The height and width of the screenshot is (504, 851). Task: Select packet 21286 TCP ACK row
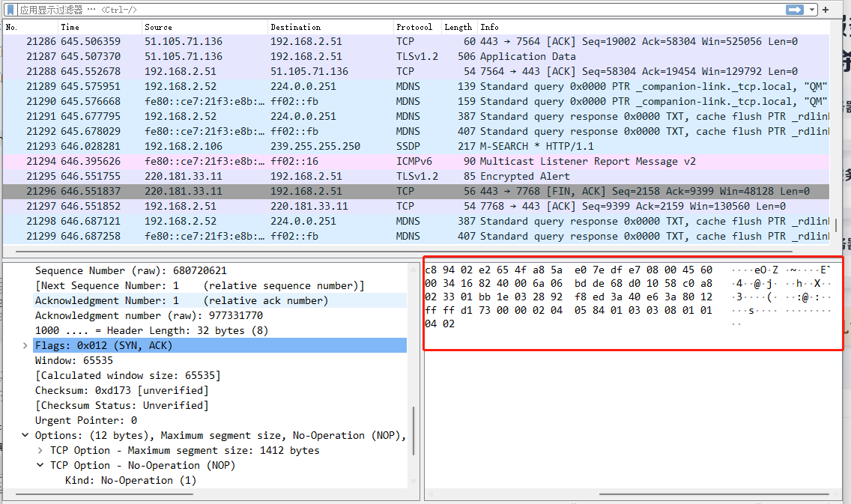(417, 42)
